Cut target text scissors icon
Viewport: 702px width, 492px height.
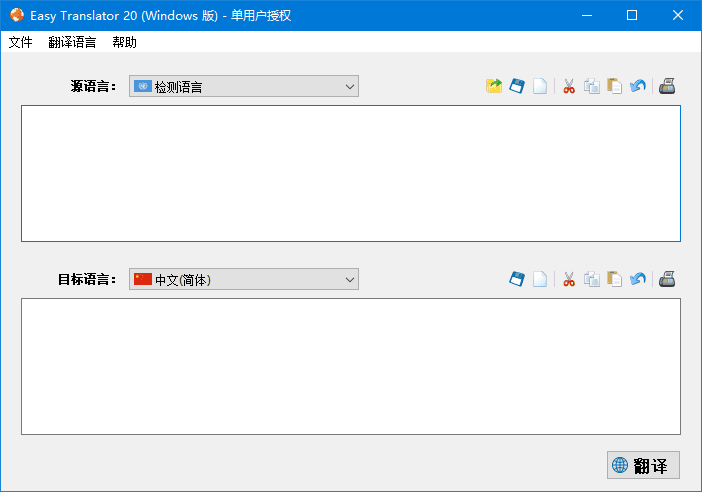tap(569, 279)
